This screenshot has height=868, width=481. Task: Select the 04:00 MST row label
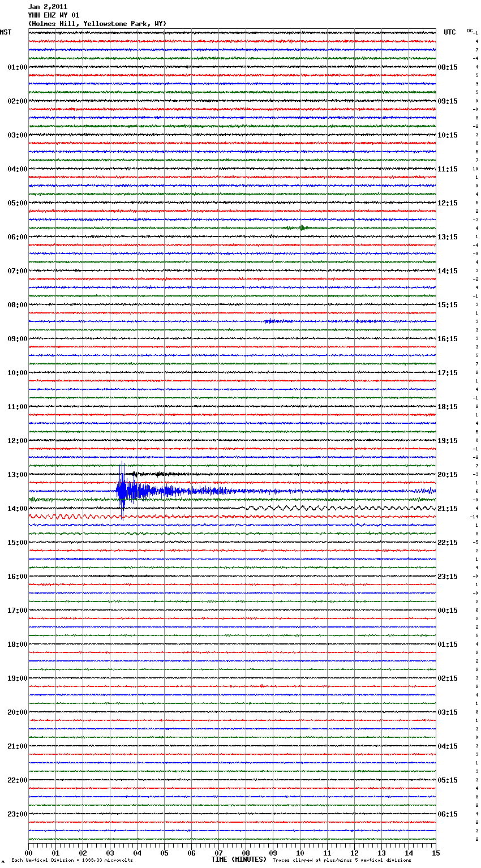point(18,169)
